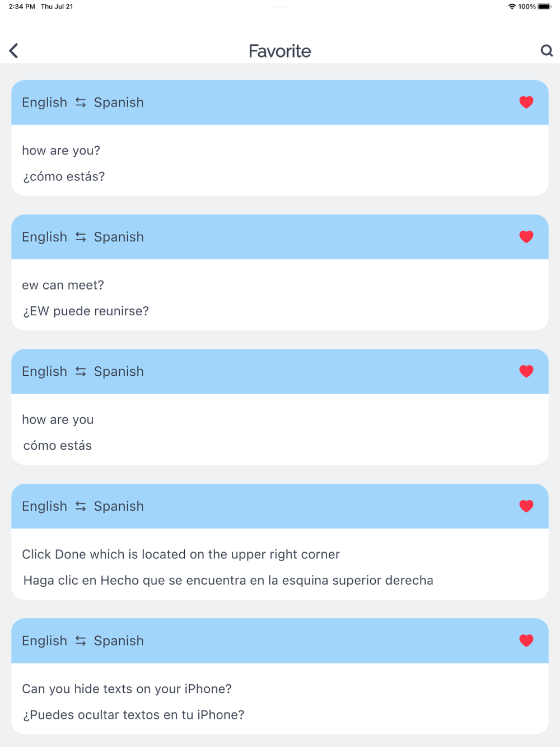The height and width of the screenshot is (747, 560).
Task: Toggle heart on "ew can meet?" card
Action: click(x=526, y=237)
